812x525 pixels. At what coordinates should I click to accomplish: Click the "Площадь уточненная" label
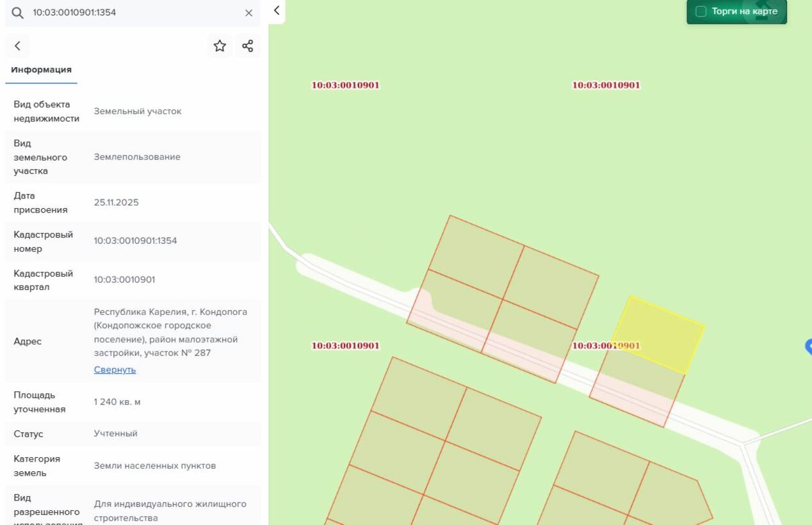point(40,402)
